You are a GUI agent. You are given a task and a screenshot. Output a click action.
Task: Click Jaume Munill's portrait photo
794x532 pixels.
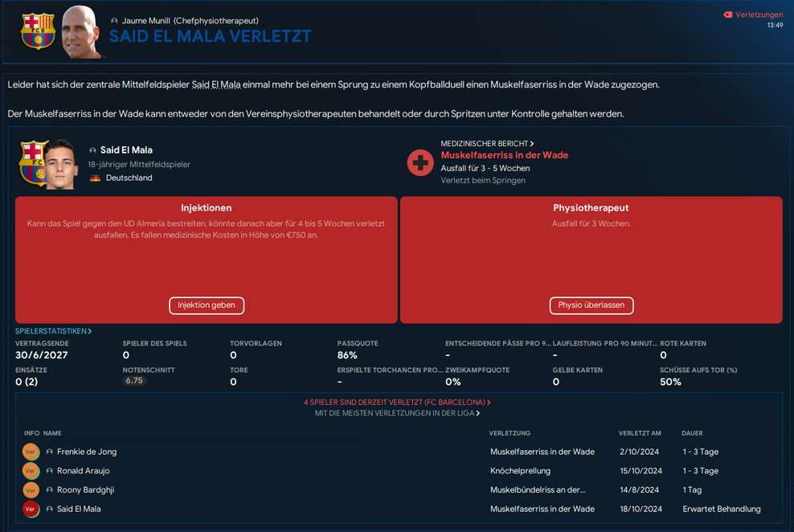pyautogui.click(x=84, y=31)
